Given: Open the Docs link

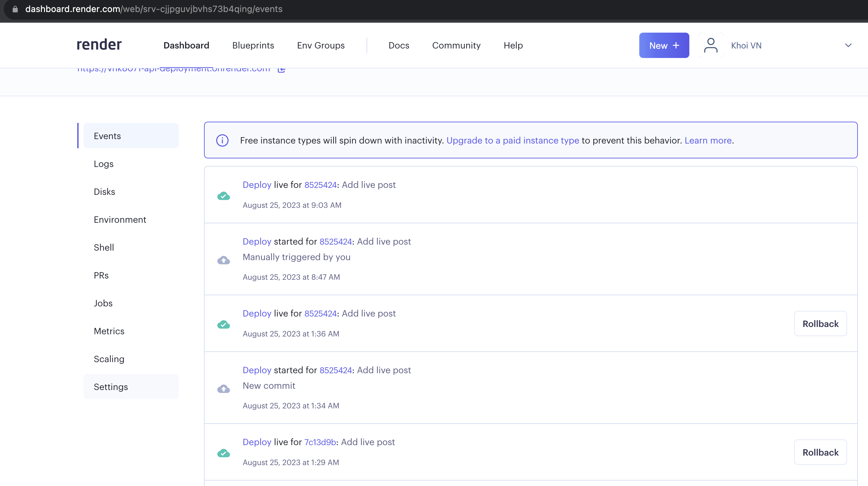Looking at the screenshot, I should (x=399, y=45).
